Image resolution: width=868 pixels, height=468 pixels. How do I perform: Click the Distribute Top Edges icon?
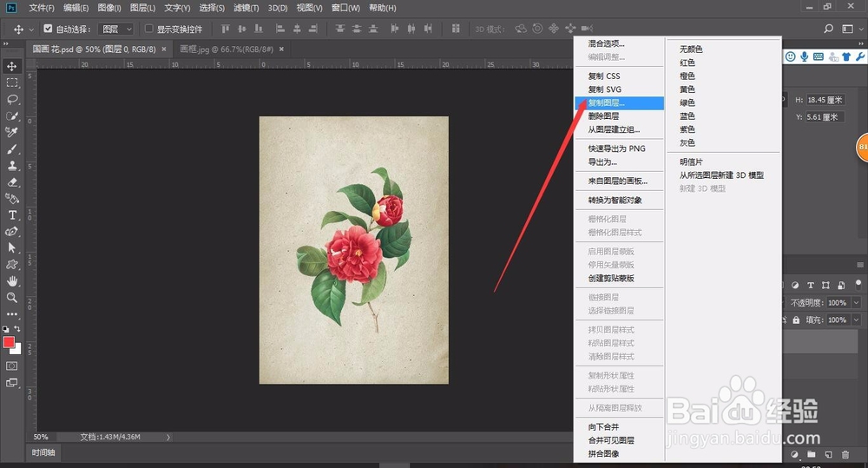340,29
